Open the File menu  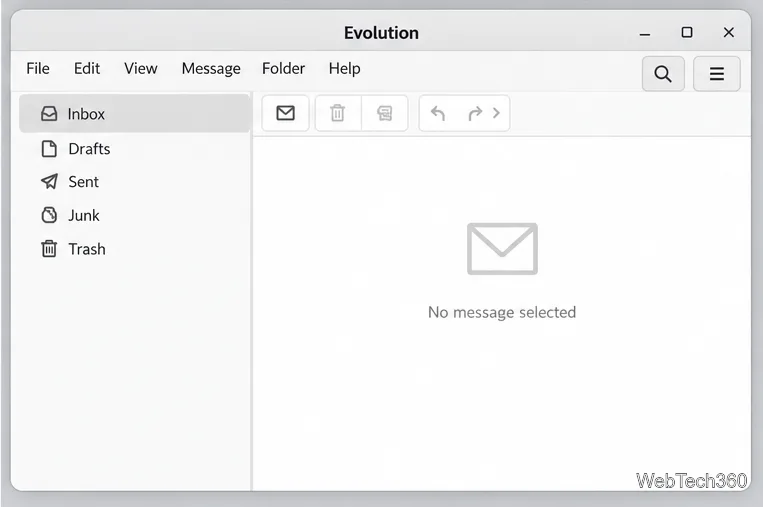(x=38, y=68)
